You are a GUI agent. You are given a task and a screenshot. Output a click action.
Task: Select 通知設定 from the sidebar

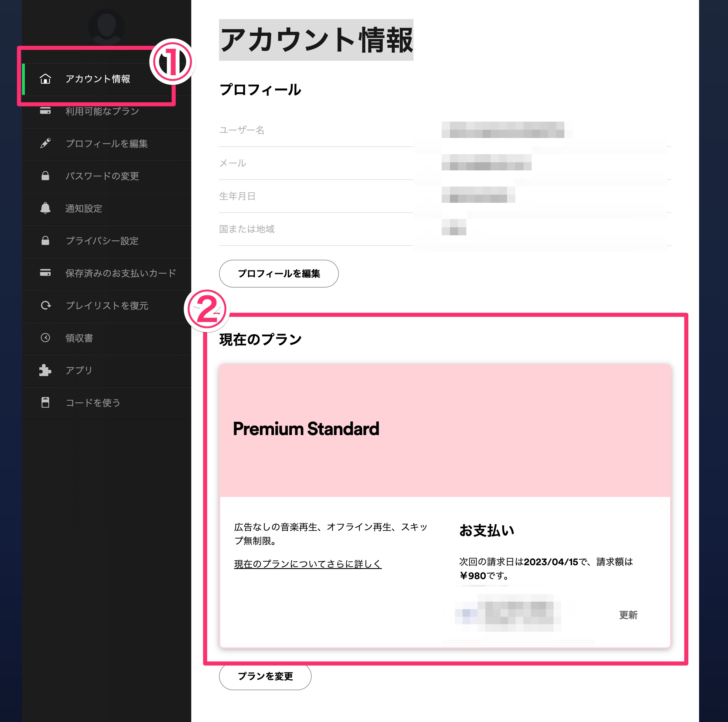click(84, 209)
